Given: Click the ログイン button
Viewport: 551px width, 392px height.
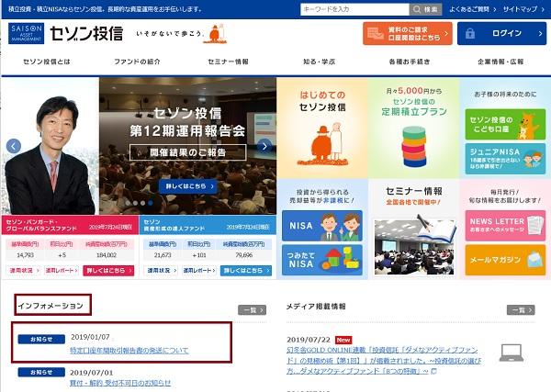Looking at the screenshot, I should pyautogui.click(x=501, y=33).
